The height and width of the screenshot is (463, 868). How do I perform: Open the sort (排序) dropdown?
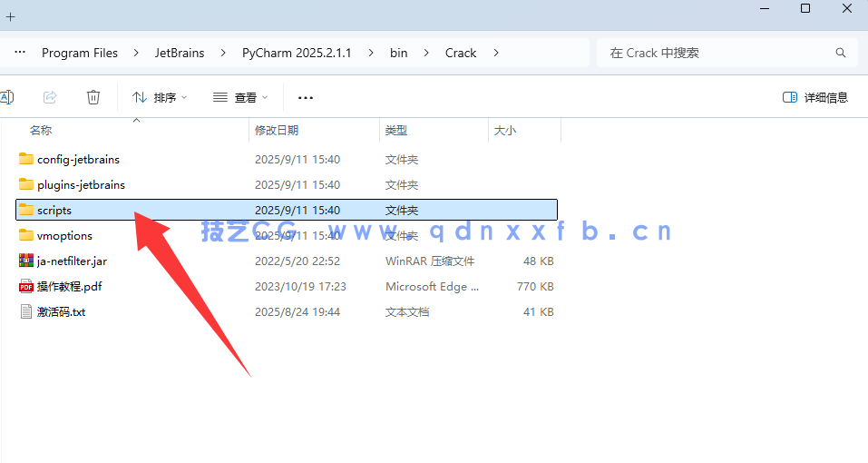pyautogui.click(x=160, y=97)
